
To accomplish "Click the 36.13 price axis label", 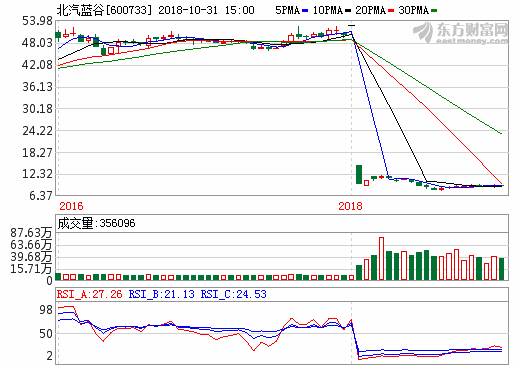I will [x=37, y=87].
